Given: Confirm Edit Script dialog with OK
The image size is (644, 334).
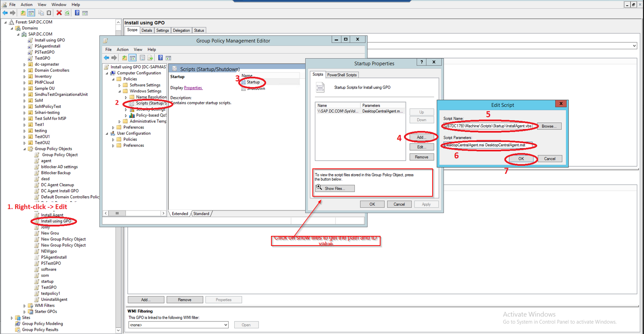Looking at the screenshot, I should (521, 159).
